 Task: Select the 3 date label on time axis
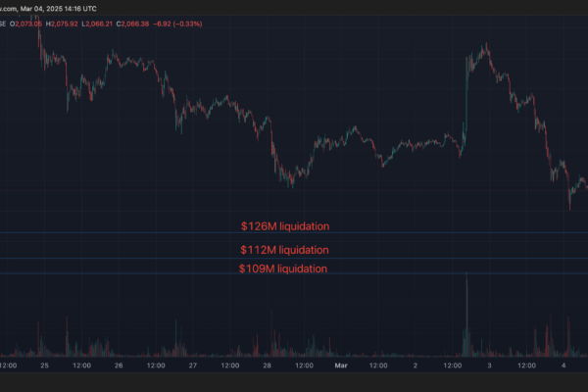pos(491,366)
